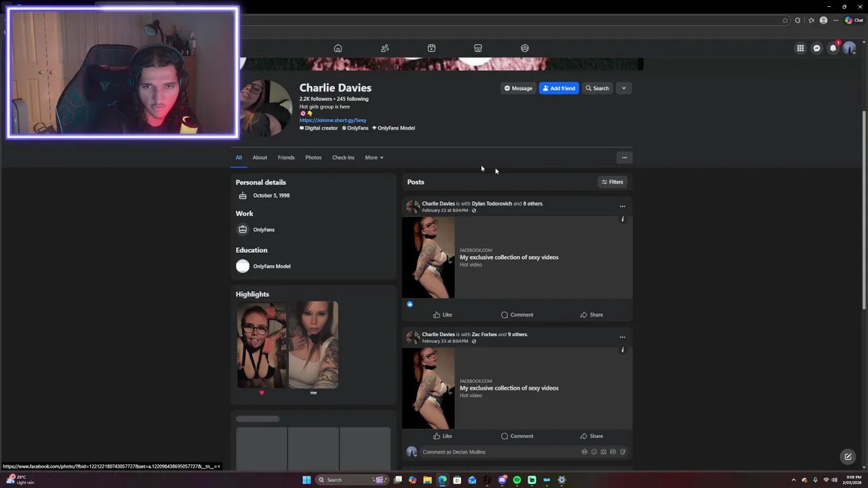The image size is (868, 488).
Task: Go to Facebook Home icon
Action: (x=338, y=48)
